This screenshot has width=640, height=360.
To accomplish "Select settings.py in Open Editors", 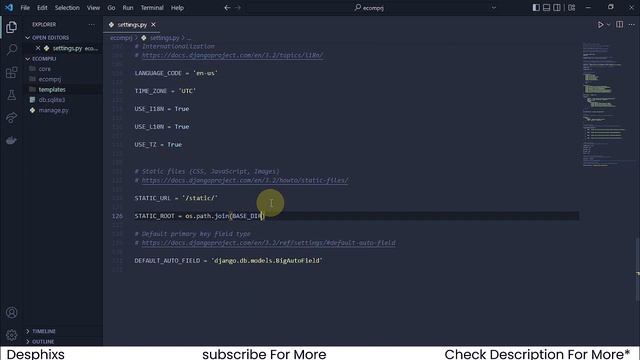I will 67,48.
